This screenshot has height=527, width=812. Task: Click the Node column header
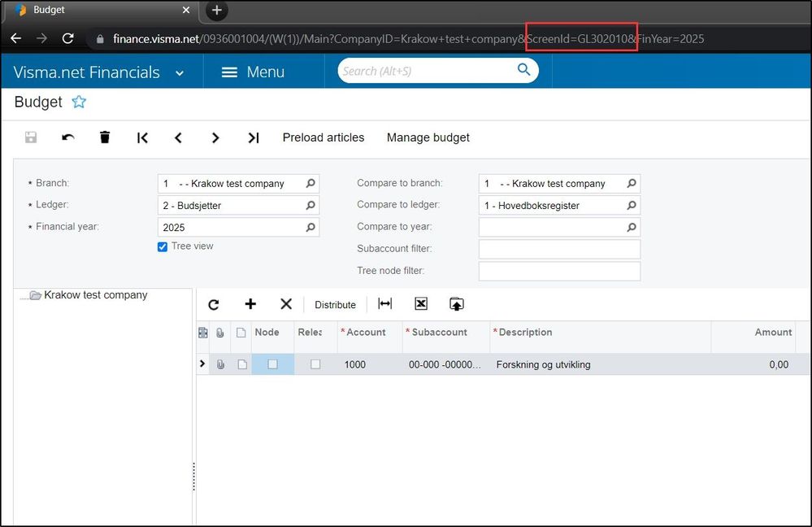pos(272,332)
